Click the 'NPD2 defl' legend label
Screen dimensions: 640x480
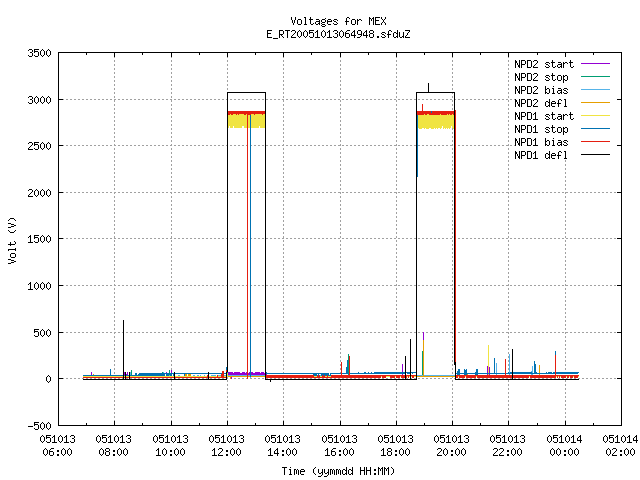pos(541,103)
